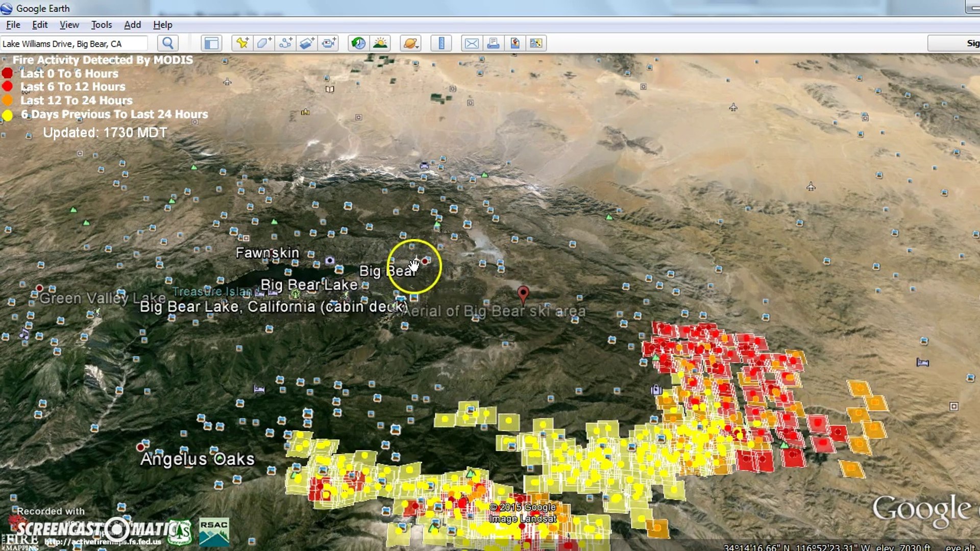980x551 pixels.
Task: Open the Tools menu
Action: pyautogui.click(x=101, y=24)
